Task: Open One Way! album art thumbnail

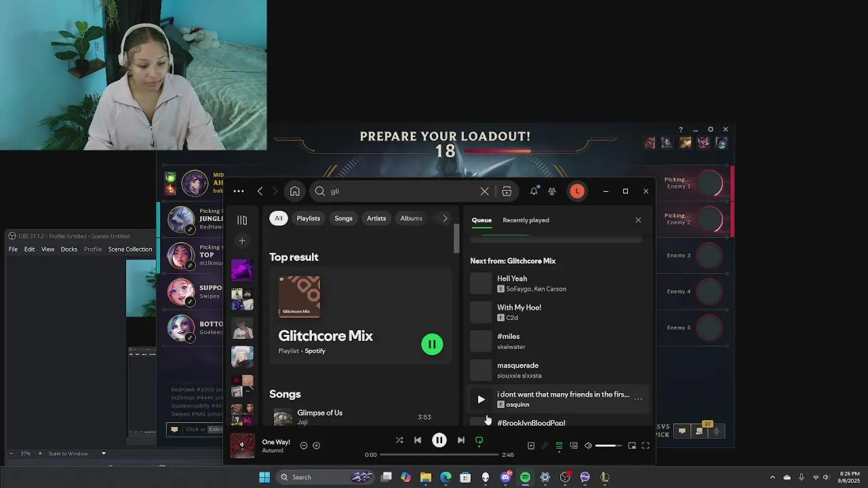Action: (x=242, y=445)
